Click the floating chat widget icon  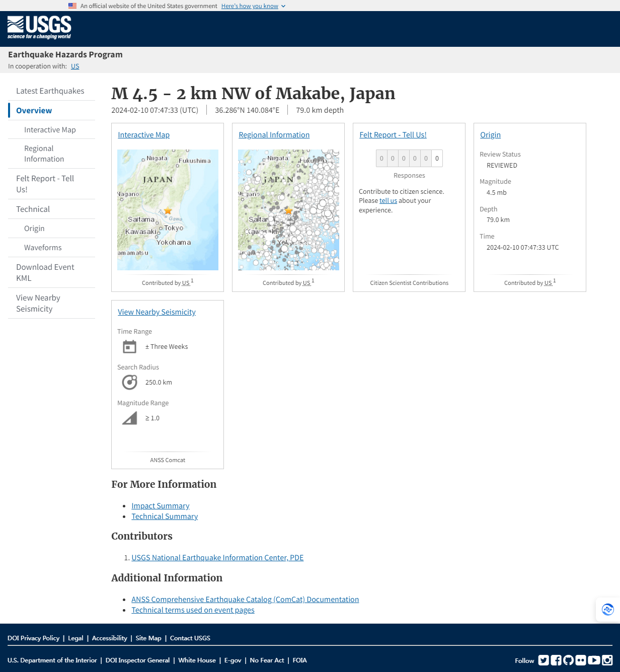(x=608, y=610)
